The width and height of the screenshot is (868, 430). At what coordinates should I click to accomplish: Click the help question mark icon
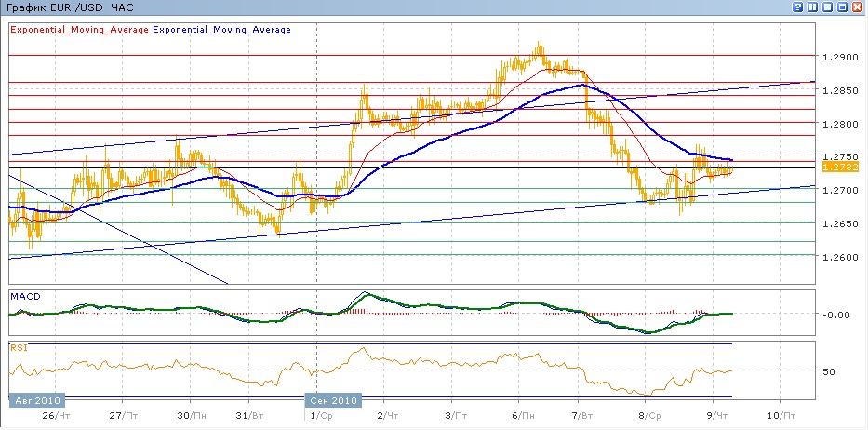click(798, 7)
